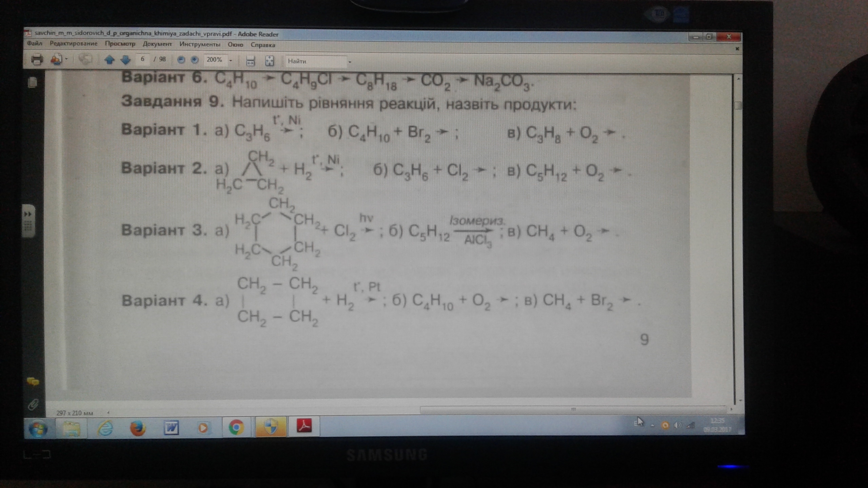Go to previous page with up arrow
The image size is (868, 488).
click(x=109, y=60)
